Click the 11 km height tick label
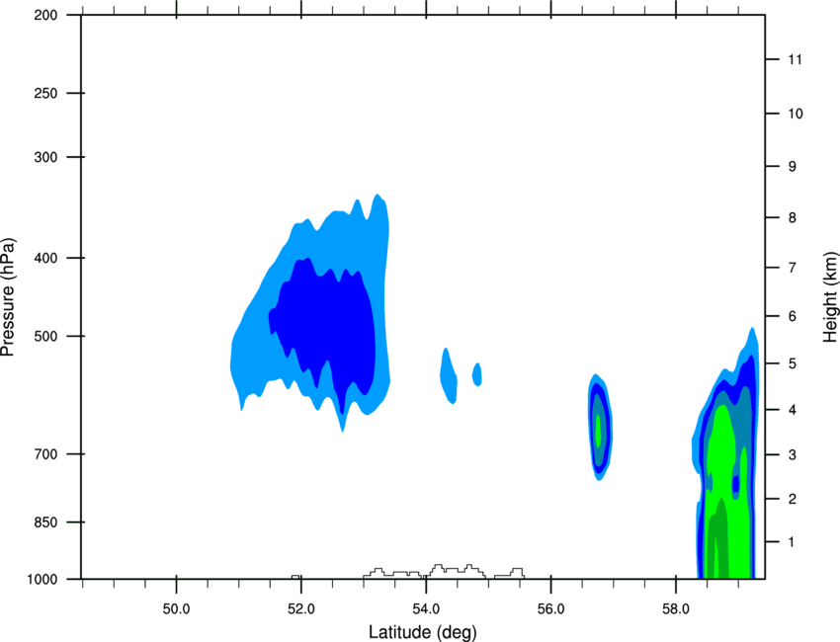 795,59
